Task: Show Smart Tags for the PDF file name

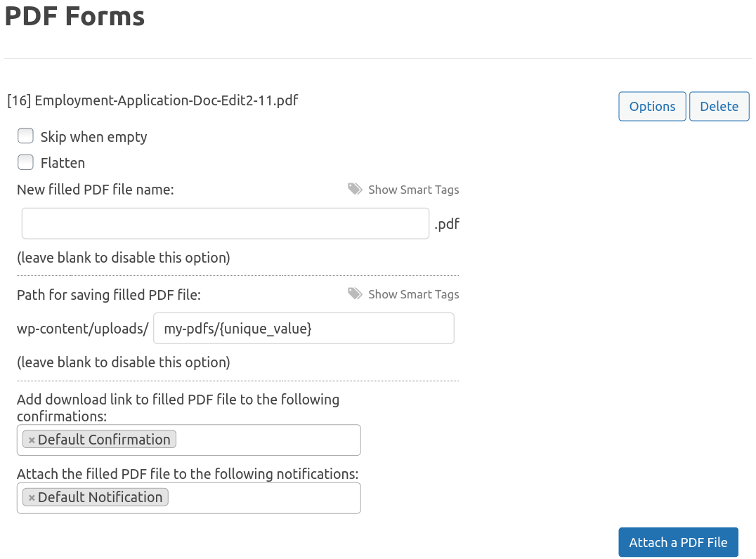Action: (413, 190)
